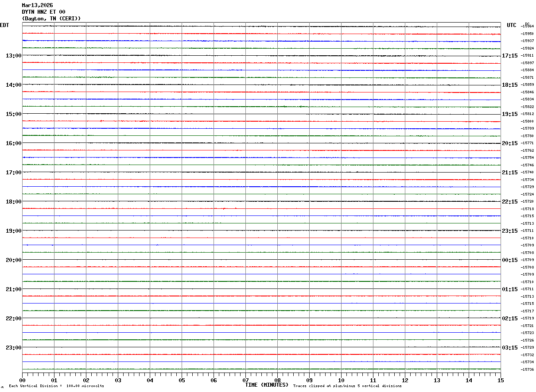Click the DC offset value "-15800"

point(527,121)
